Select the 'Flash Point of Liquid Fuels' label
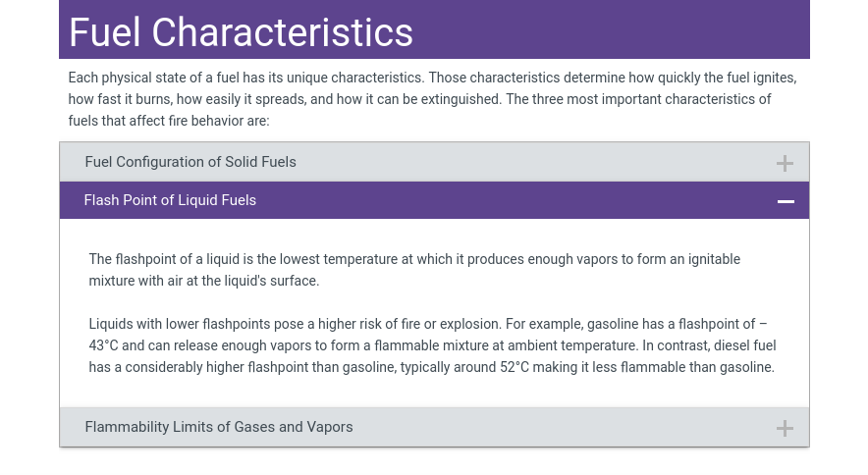This screenshot has height=475, width=868. [x=170, y=200]
